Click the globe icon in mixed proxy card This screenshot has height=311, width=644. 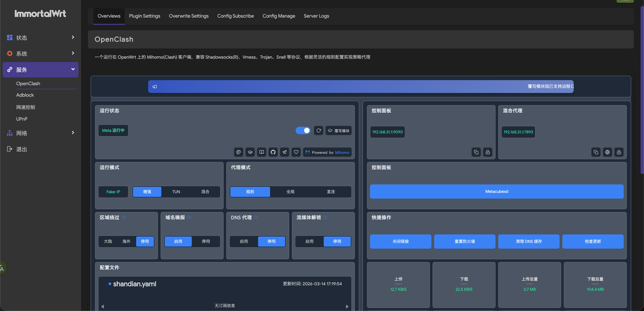[x=607, y=152]
